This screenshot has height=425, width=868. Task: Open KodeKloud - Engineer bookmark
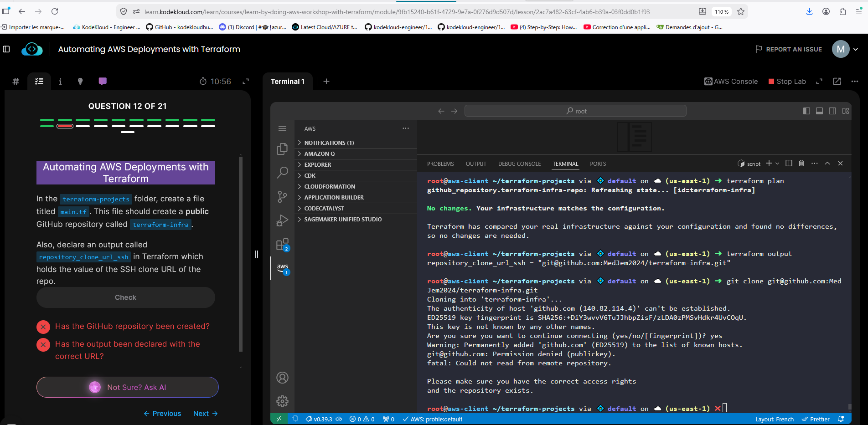107,27
